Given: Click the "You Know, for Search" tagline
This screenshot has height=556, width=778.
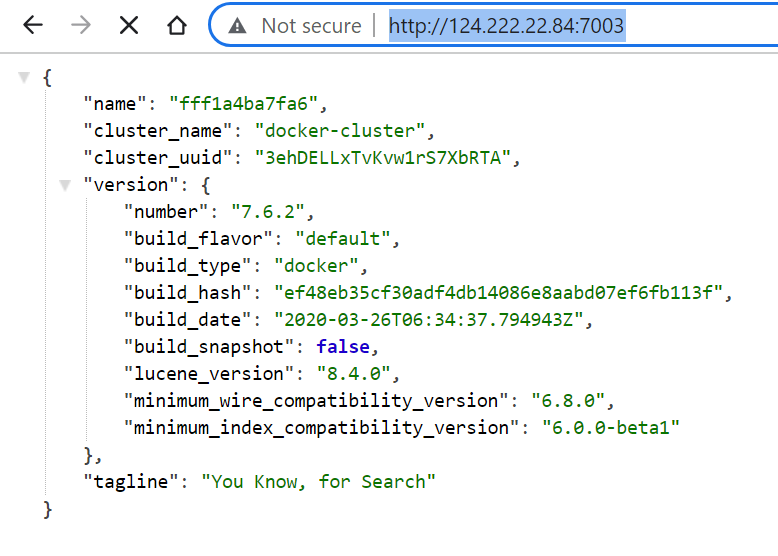Looking at the screenshot, I should pyautogui.click(x=319, y=482).
